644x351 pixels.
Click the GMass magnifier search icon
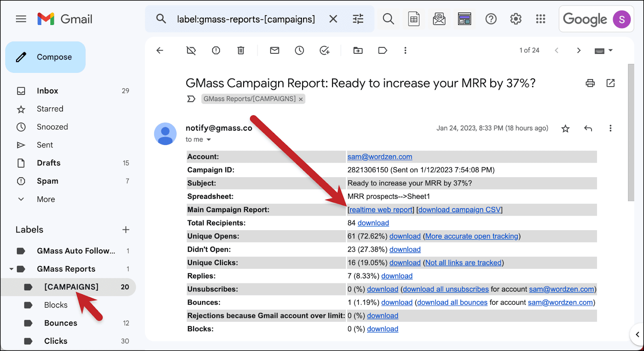tap(388, 19)
